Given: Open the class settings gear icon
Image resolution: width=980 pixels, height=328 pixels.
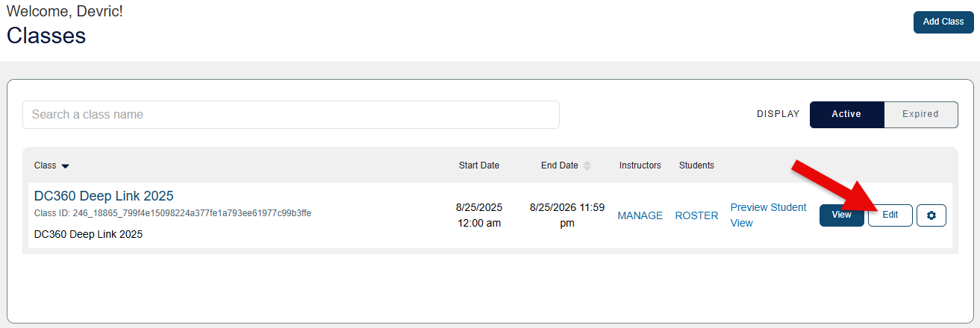Looking at the screenshot, I should click(x=931, y=215).
